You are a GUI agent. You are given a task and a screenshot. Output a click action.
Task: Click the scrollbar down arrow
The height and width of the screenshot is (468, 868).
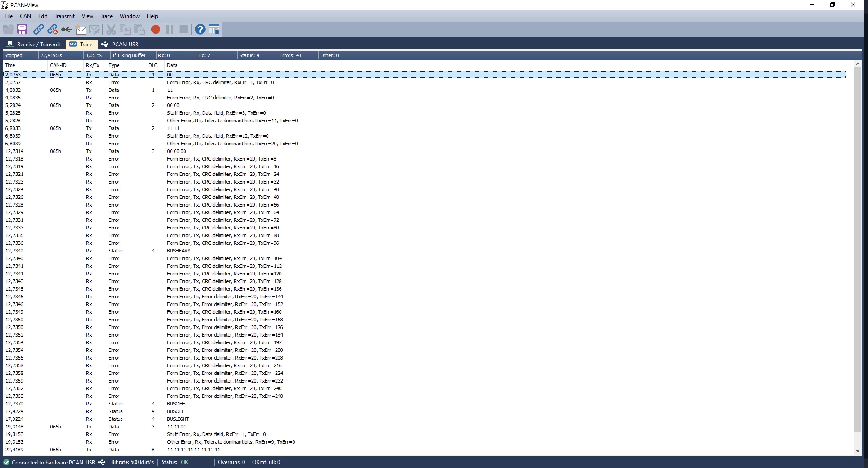pos(858,450)
